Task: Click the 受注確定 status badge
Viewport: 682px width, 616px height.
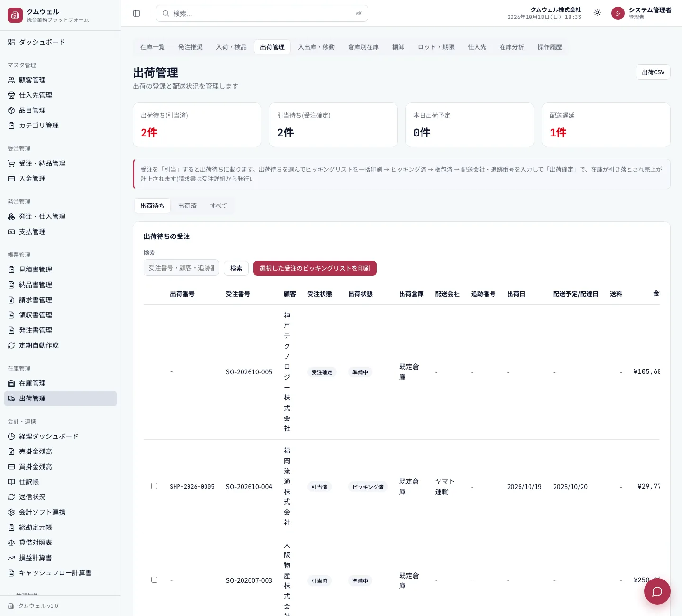Action: pyautogui.click(x=322, y=372)
